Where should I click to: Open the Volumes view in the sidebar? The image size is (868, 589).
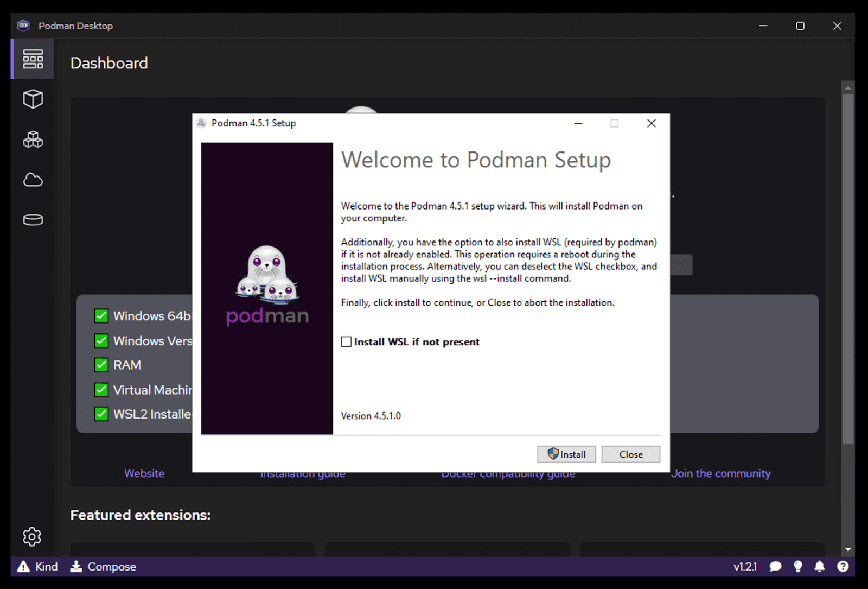point(33,219)
